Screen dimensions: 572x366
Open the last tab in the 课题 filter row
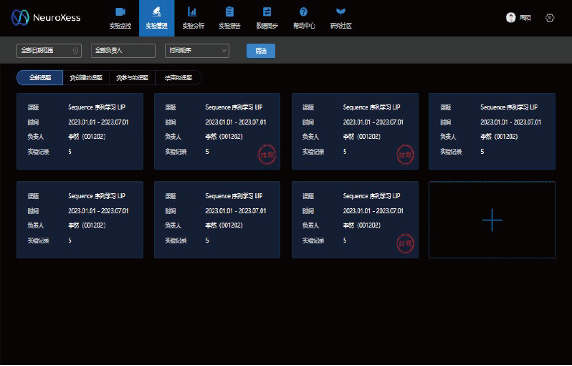(x=178, y=77)
